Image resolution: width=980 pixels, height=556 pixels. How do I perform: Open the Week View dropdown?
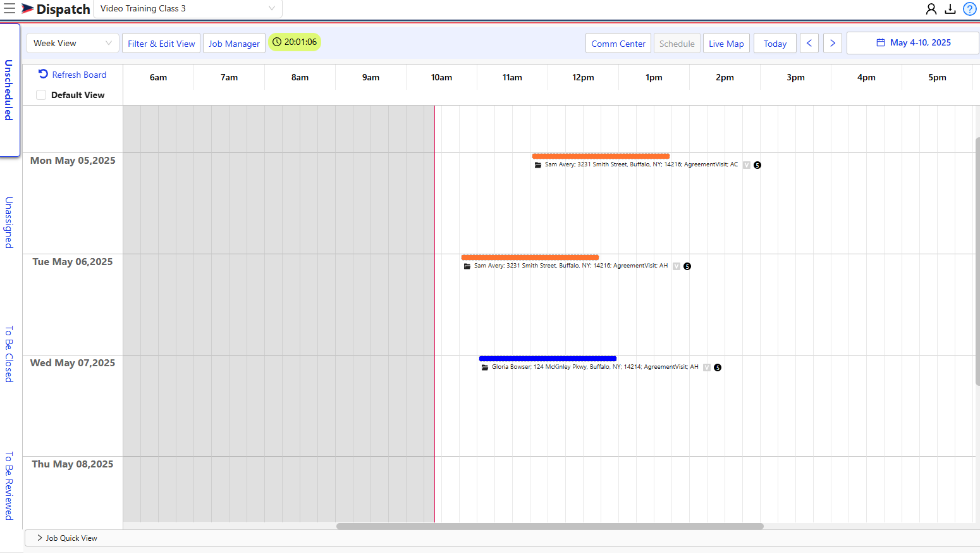click(x=72, y=43)
